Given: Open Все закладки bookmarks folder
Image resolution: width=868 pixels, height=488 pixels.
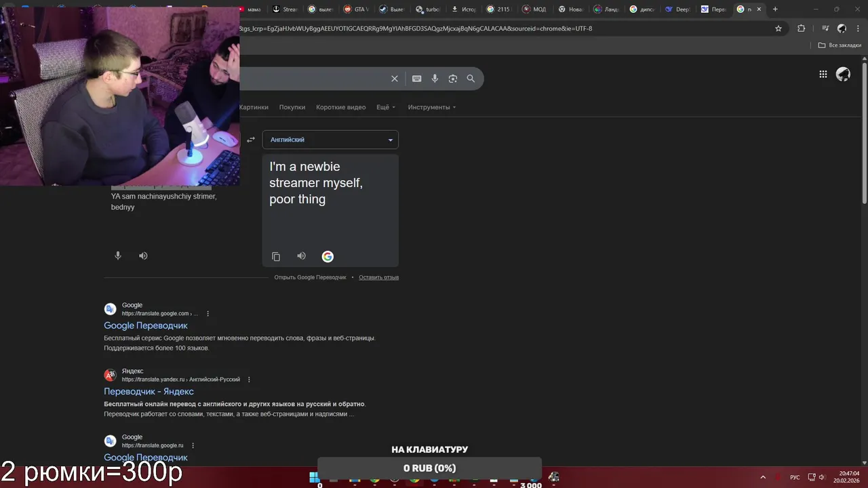Looking at the screenshot, I should (840, 45).
